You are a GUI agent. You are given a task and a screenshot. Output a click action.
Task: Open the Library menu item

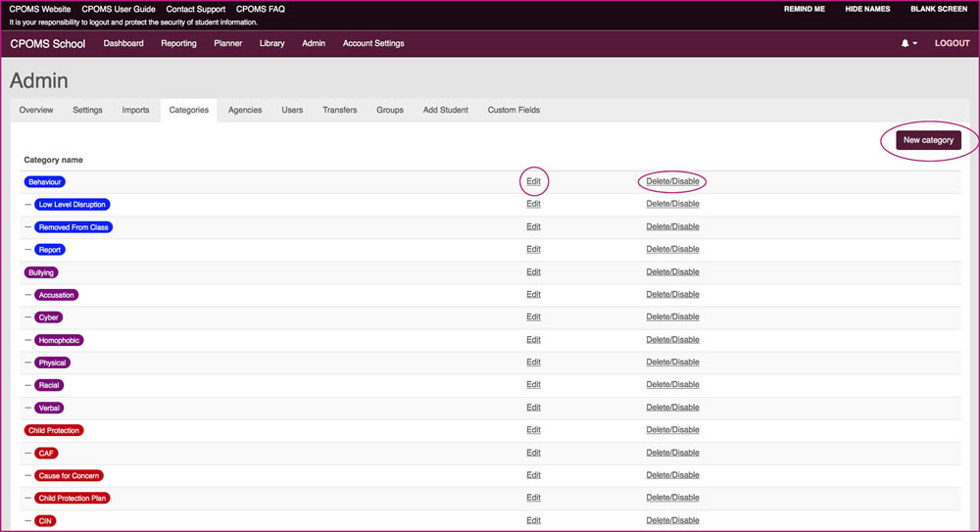tap(271, 43)
